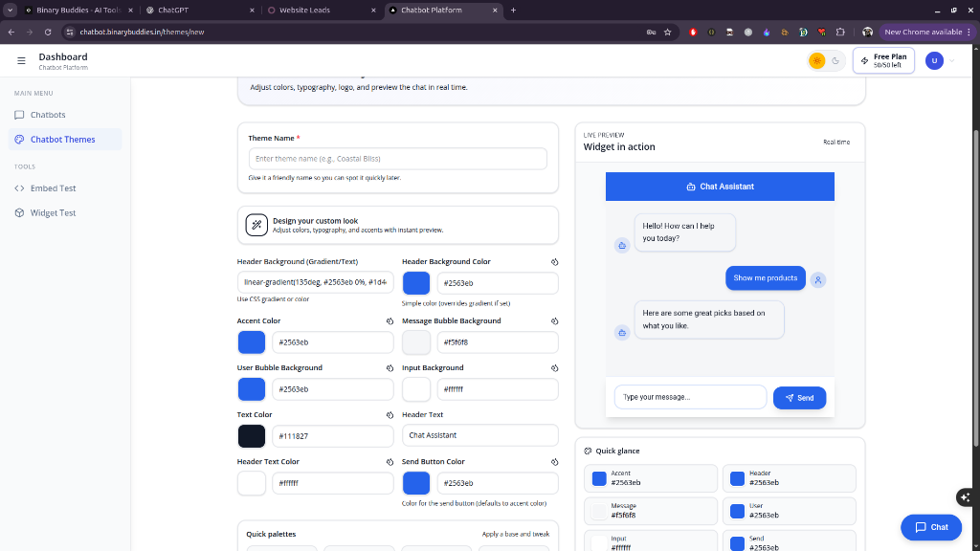This screenshot has height=551, width=980.
Task: Switch to light mode with the sun toggle
Action: click(x=816, y=61)
